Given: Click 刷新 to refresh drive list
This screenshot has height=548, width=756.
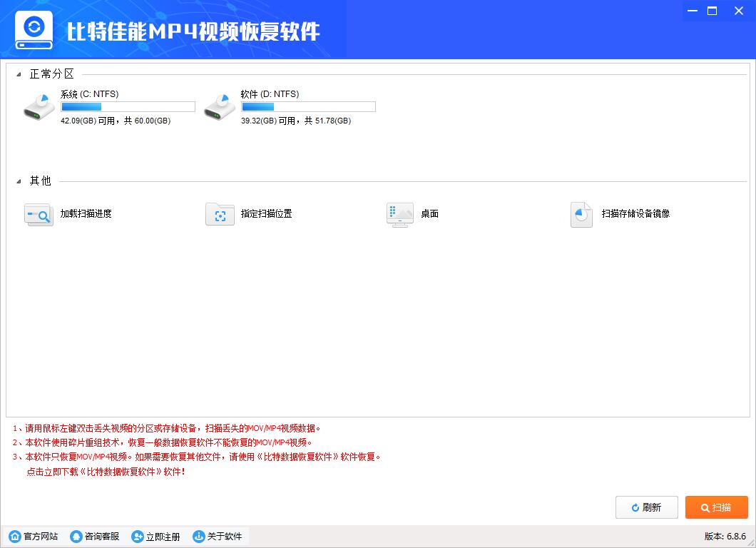Looking at the screenshot, I should 646,507.
